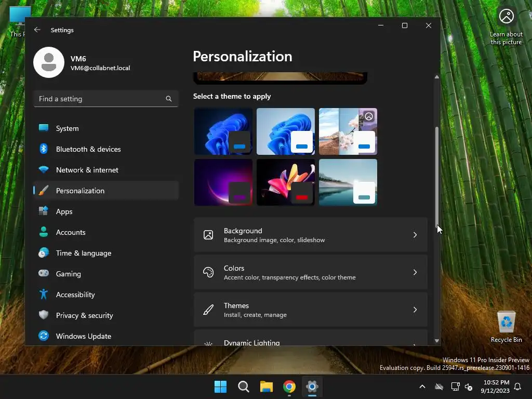Screen dimensions: 532x399
Task: Click the network display tray icon
Action: (x=455, y=387)
